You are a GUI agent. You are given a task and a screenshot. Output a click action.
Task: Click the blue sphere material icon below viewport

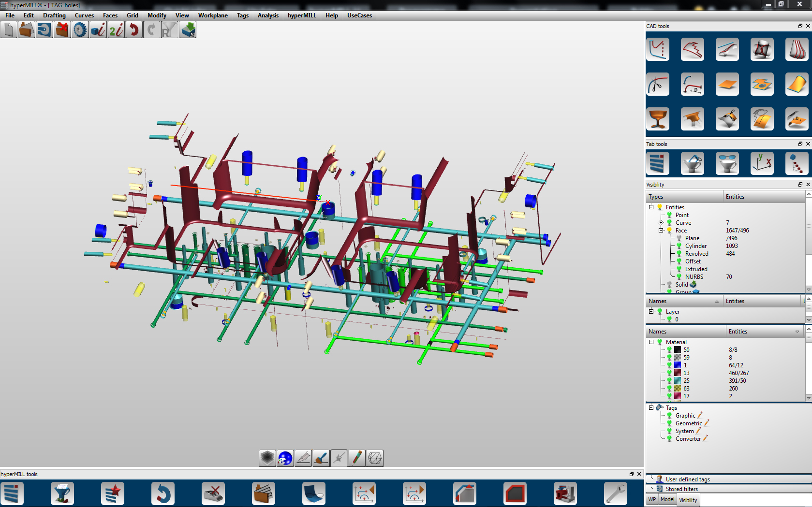click(285, 458)
